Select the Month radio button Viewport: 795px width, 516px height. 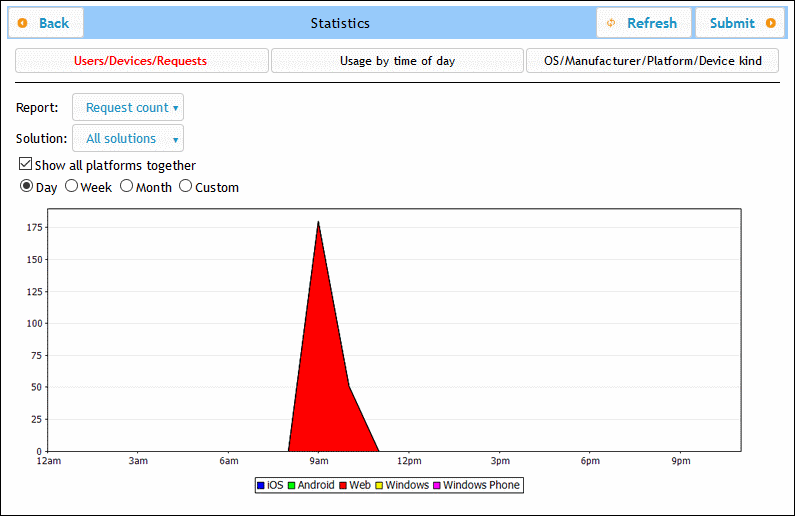click(x=127, y=187)
